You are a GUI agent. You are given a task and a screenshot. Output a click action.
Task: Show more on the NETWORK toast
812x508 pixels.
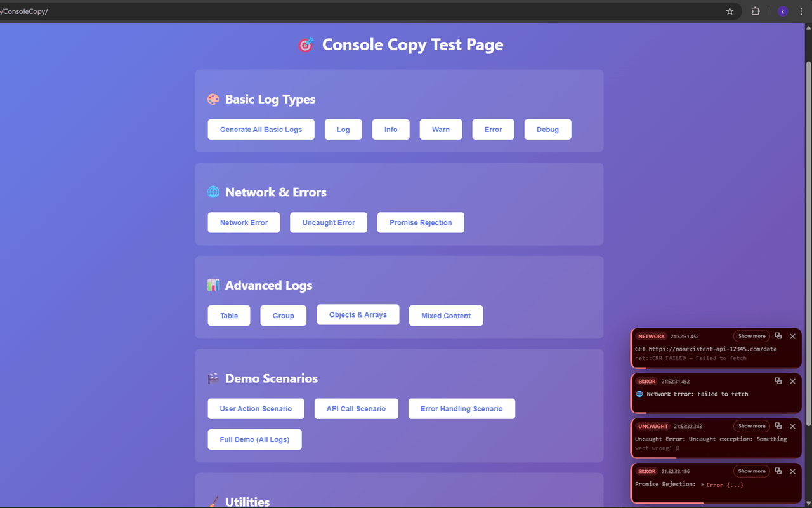tap(752, 336)
